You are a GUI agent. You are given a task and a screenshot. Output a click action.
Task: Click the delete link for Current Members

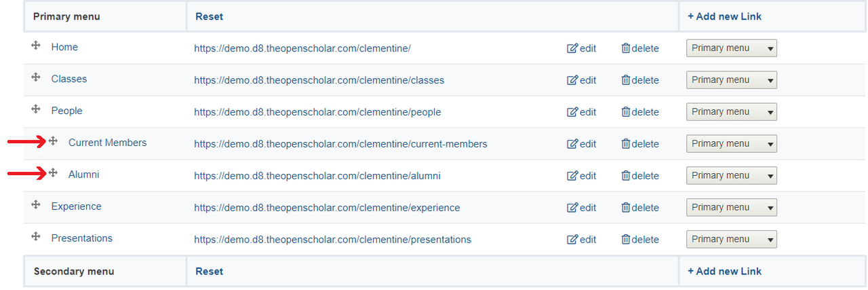pyautogui.click(x=639, y=144)
